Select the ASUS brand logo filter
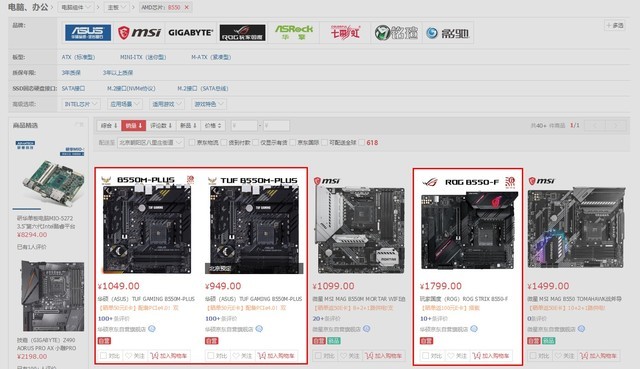Image resolution: width=640 pixels, height=369 pixels. (88, 33)
